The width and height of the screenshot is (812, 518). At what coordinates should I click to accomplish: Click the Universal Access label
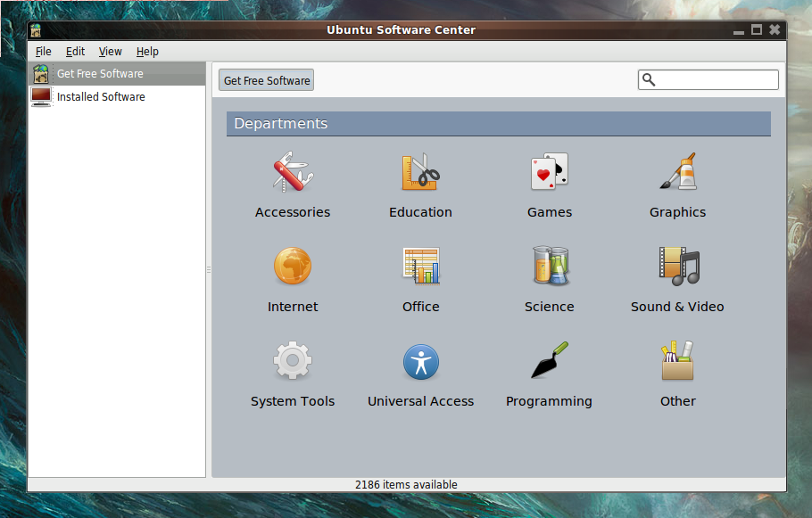click(x=420, y=401)
